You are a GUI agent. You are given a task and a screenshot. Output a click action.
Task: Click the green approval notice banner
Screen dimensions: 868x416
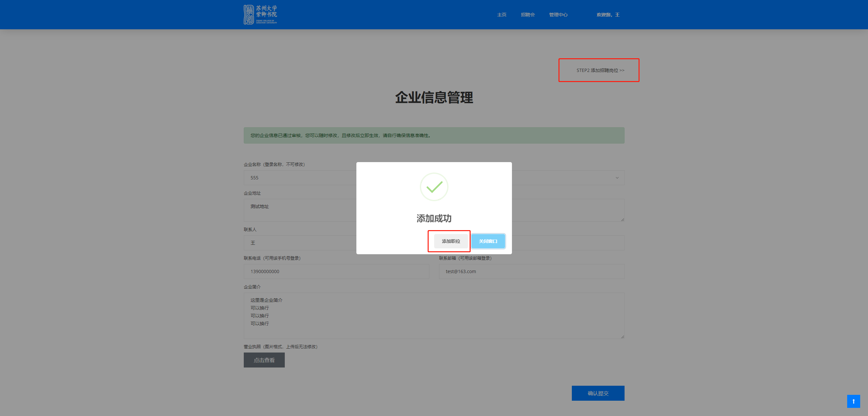pyautogui.click(x=434, y=135)
